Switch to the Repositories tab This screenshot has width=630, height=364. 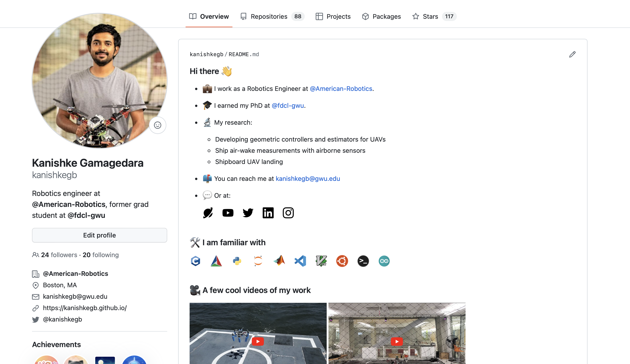point(272,16)
